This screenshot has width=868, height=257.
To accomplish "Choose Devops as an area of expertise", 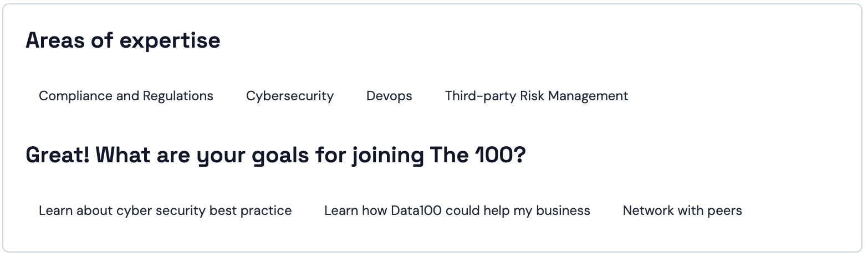I will click(x=389, y=96).
